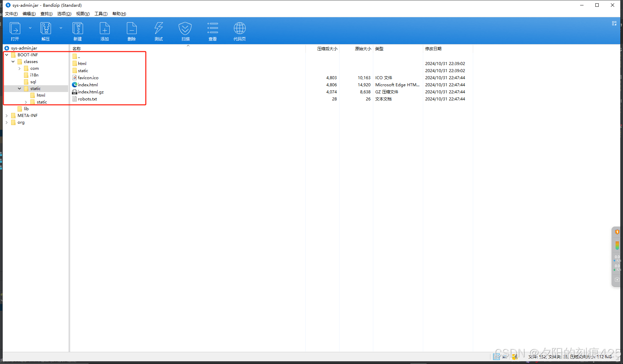This screenshot has width=623, height=364.
Task: Select the com folder label in tree
Action: (34, 68)
